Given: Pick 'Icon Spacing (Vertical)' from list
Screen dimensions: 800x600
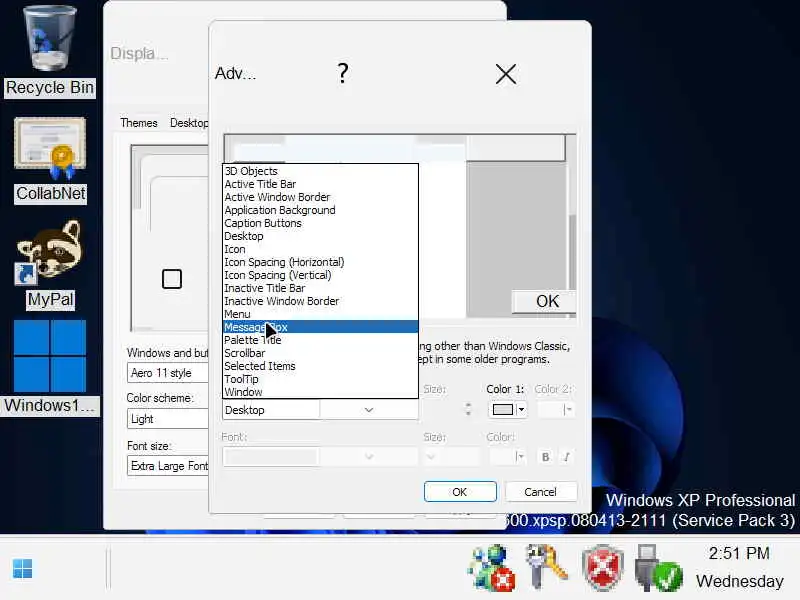Looking at the screenshot, I should (320, 275).
